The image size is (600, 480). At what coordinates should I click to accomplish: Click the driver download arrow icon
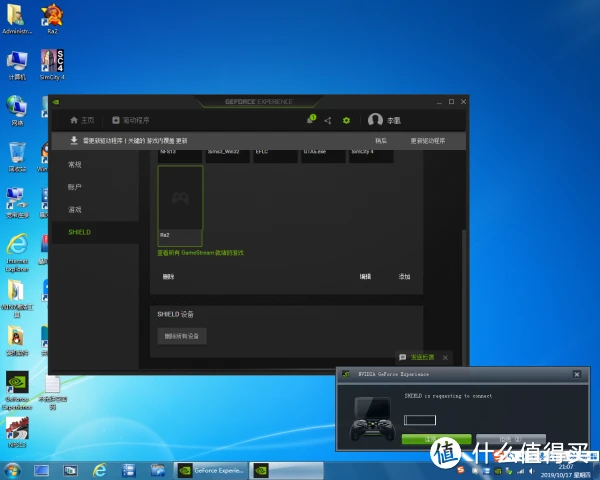click(74, 141)
